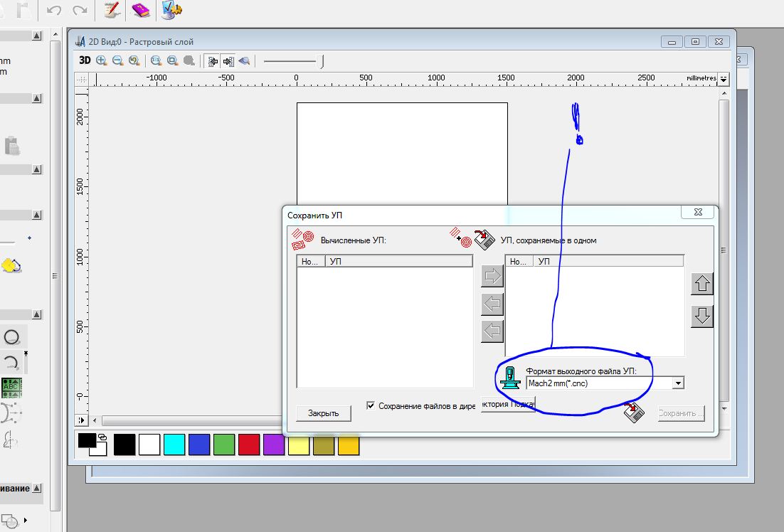784x532 pixels.
Task: Pick the olive palette swatch
Action: [324, 445]
